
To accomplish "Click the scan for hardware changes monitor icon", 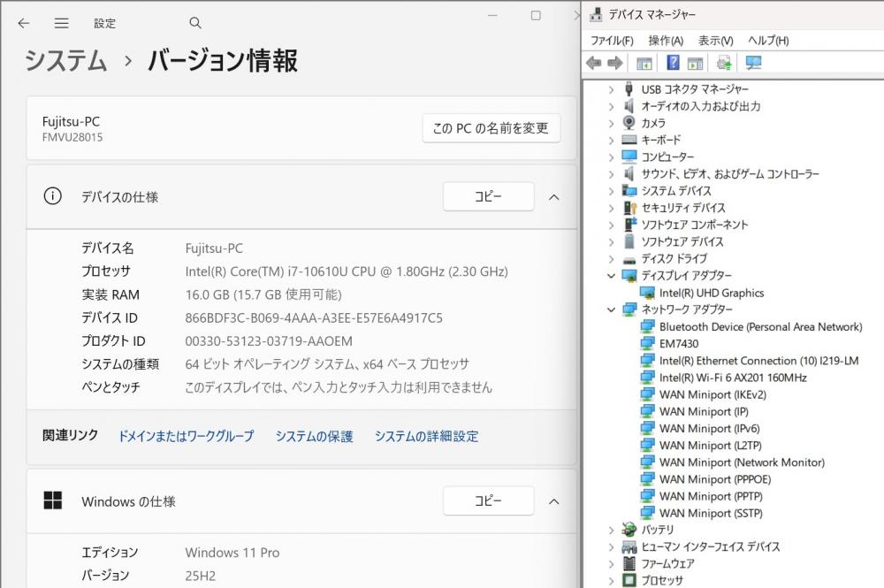I will coord(753,63).
